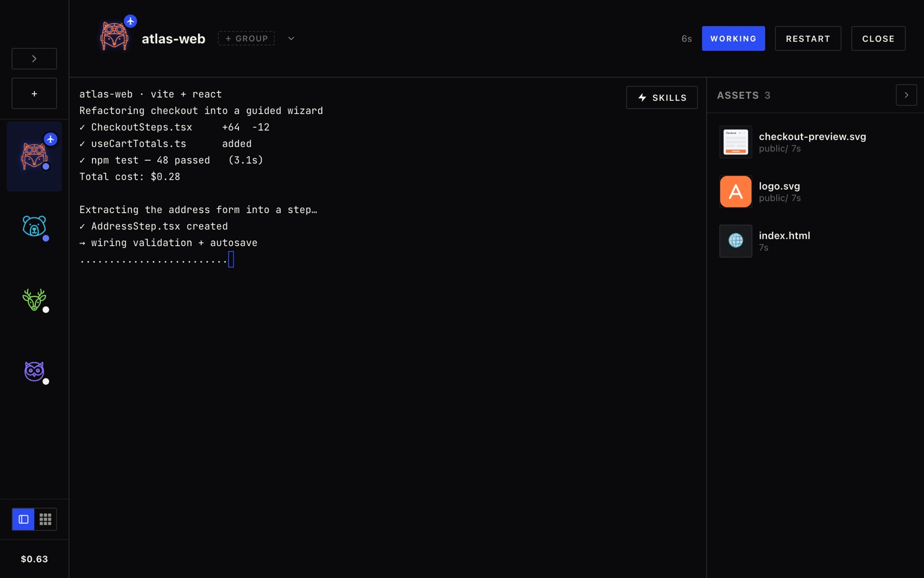Screen dimensions: 924x578
Task: Click the checkout-preview.svg file name
Action: point(813,136)
